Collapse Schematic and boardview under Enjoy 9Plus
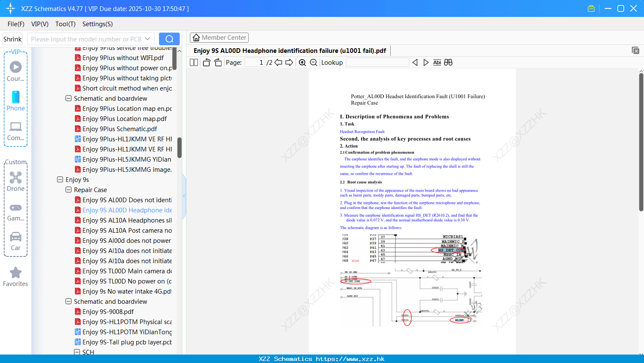Viewport: 644px width, 363px height. [69, 99]
